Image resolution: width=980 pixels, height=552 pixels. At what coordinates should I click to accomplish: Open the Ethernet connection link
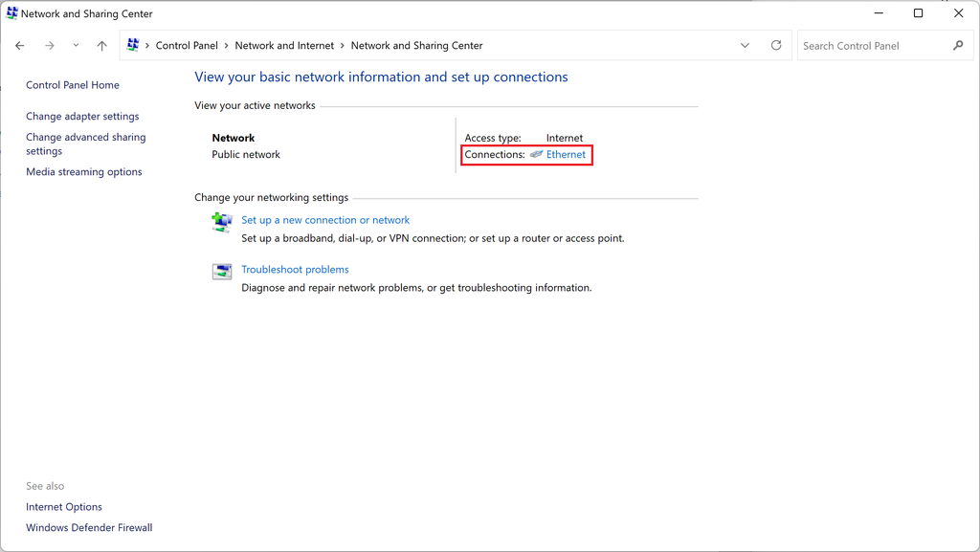click(566, 155)
